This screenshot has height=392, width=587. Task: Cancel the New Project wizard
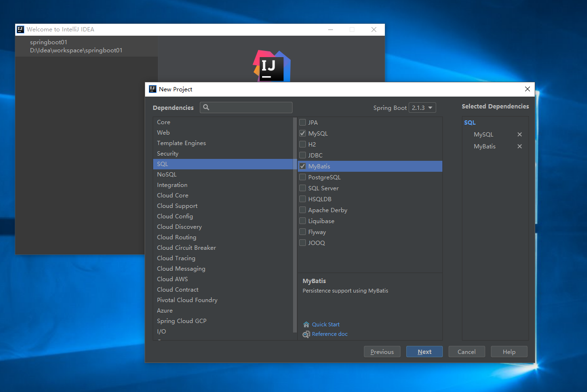pos(467,352)
